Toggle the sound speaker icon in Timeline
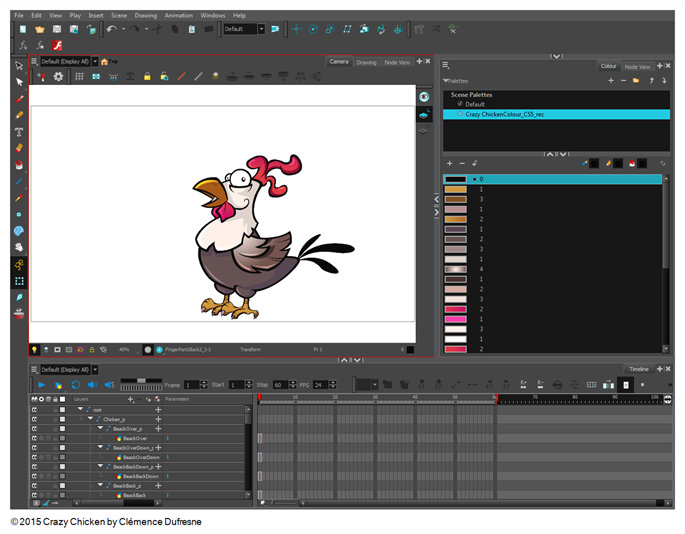The height and width of the screenshot is (534, 685). coord(92,385)
